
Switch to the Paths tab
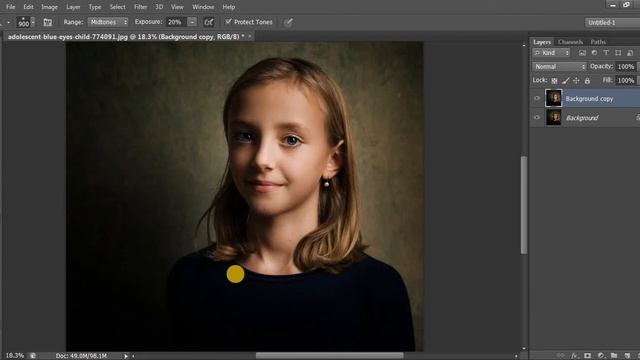coord(598,42)
